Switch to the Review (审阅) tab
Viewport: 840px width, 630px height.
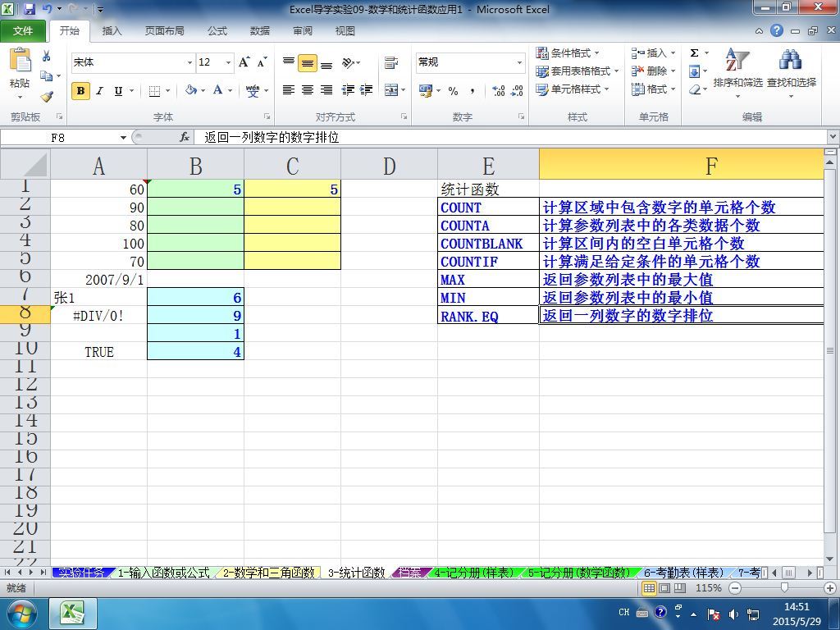(x=303, y=31)
